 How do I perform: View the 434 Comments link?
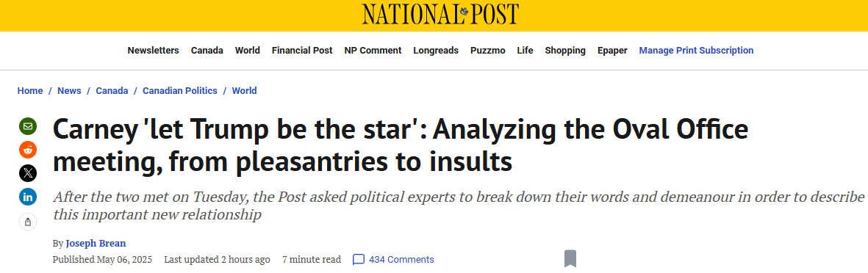coord(401,260)
